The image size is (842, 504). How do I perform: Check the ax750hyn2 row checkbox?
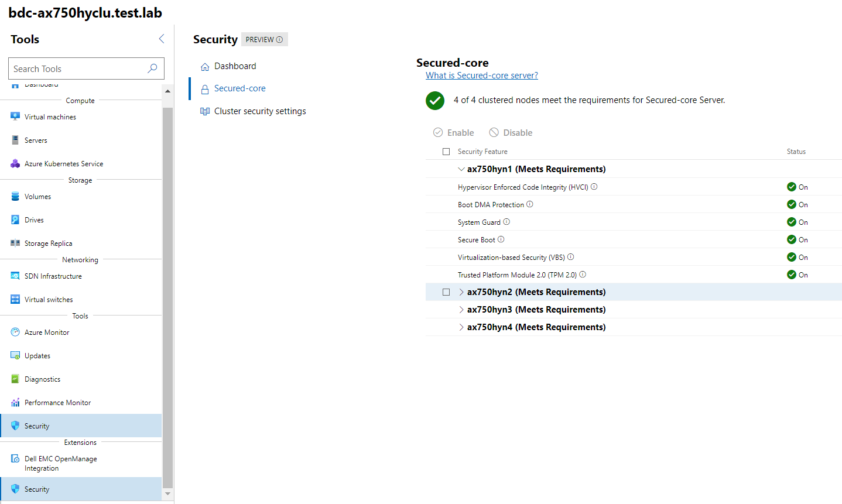tap(446, 292)
